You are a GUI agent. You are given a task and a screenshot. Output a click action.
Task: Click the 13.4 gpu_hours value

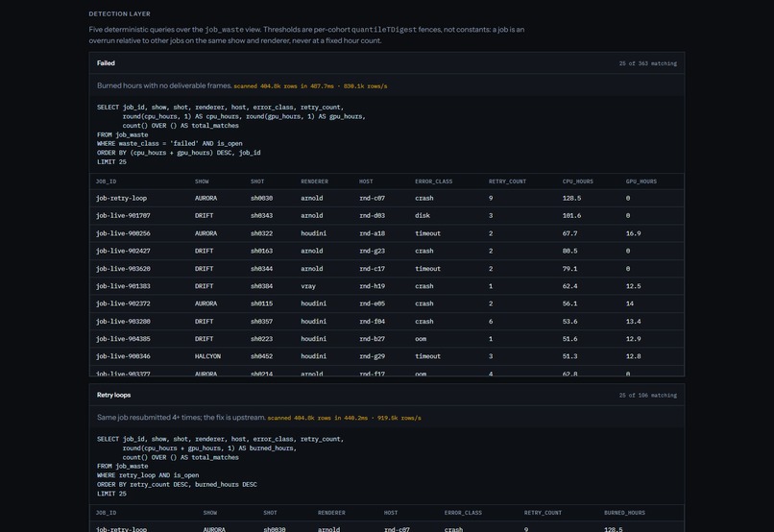(x=634, y=322)
